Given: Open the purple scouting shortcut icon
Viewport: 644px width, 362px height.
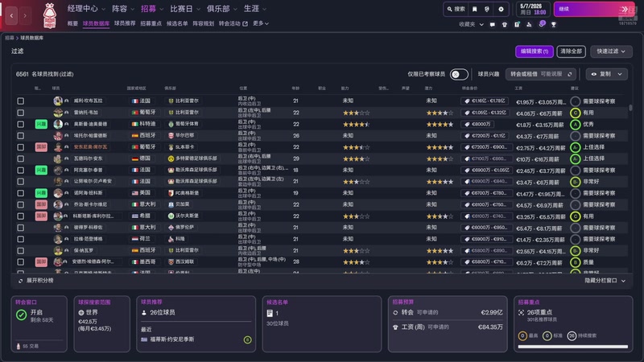Looking at the screenshot, I should [x=542, y=24].
